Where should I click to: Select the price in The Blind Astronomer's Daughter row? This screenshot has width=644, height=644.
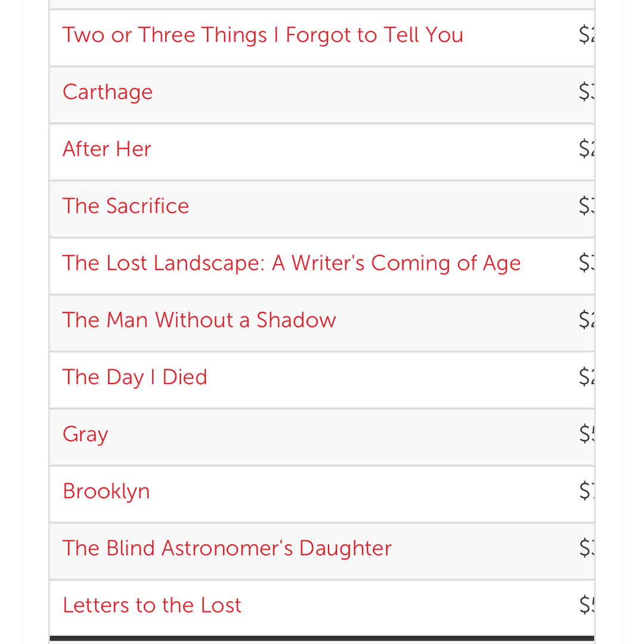[x=586, y=549]
